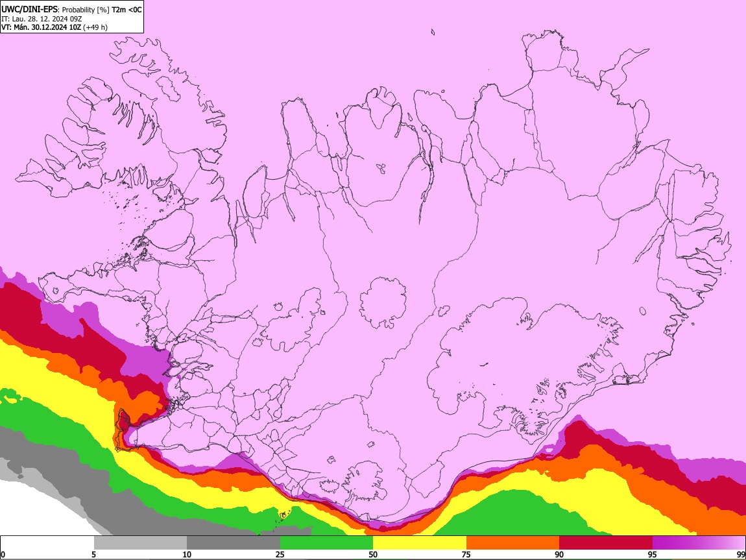The height and width of the screenshot is (560, 746).
Task: Click the legend value 95
Action: 653,554
